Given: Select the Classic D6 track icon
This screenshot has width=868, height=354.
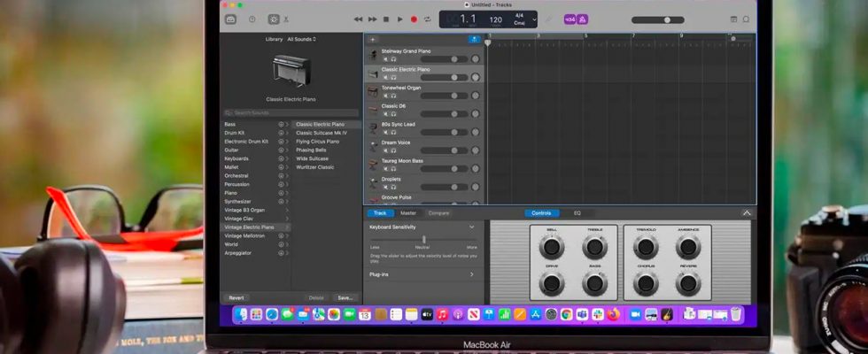Looking at the screenshot, I should [x=373, y=110].
